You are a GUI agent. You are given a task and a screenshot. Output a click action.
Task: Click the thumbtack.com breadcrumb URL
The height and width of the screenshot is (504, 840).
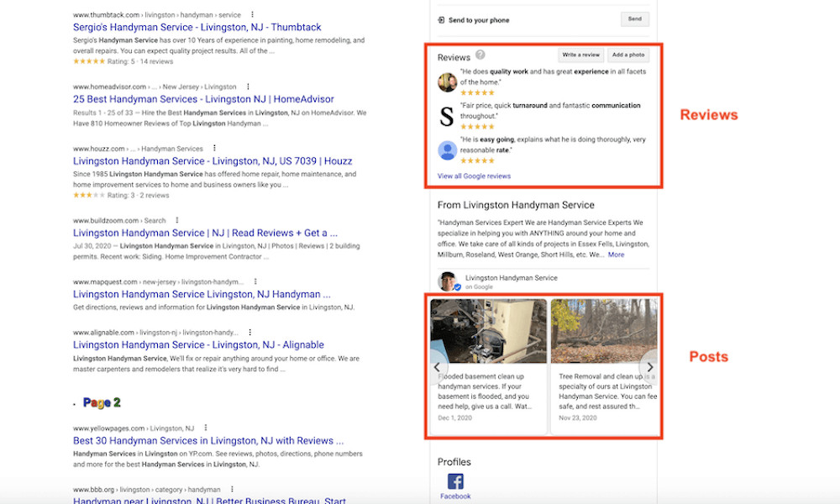point(157,15)
